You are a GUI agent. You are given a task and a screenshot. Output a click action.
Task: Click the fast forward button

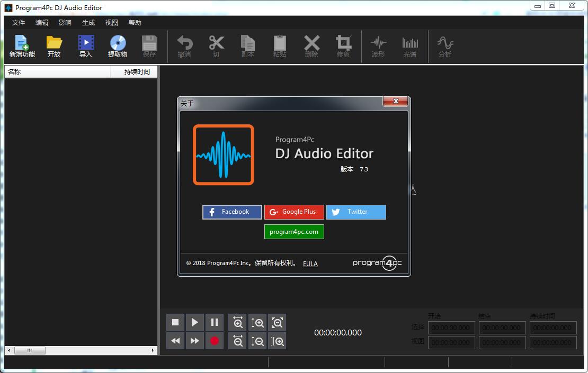[195, 341]
